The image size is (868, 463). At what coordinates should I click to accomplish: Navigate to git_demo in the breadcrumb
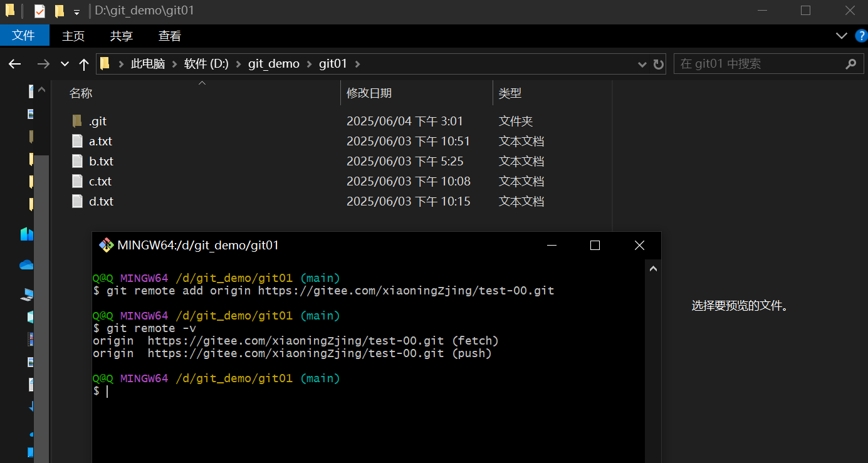274,64
